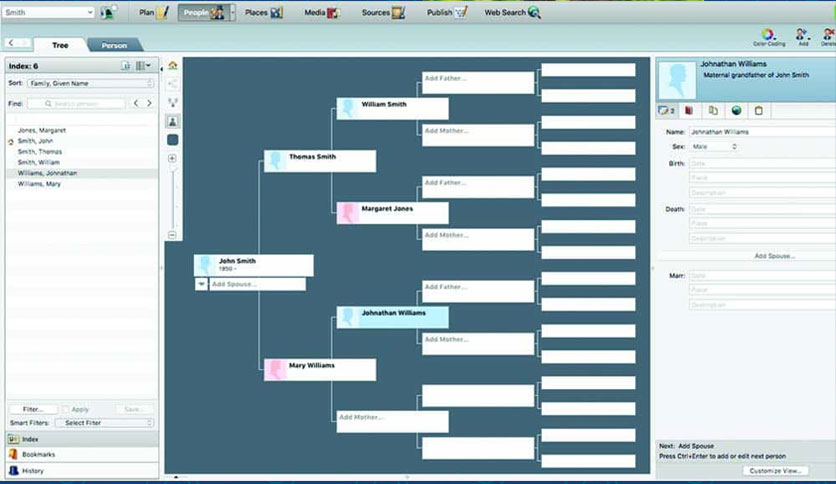Viewport: 836px width, 484px height.
Task: Click the Find person search field
Action: pos(76,103)
